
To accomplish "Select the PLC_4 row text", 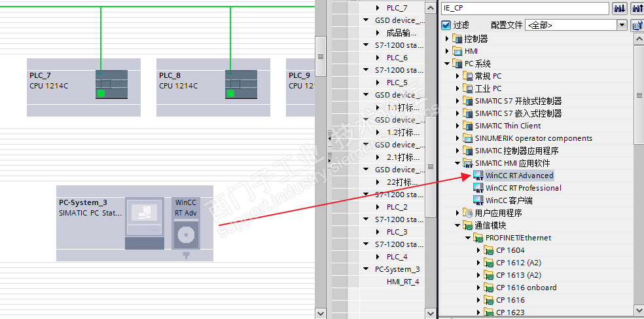I will pyautogui.click(x=397, y=257).
